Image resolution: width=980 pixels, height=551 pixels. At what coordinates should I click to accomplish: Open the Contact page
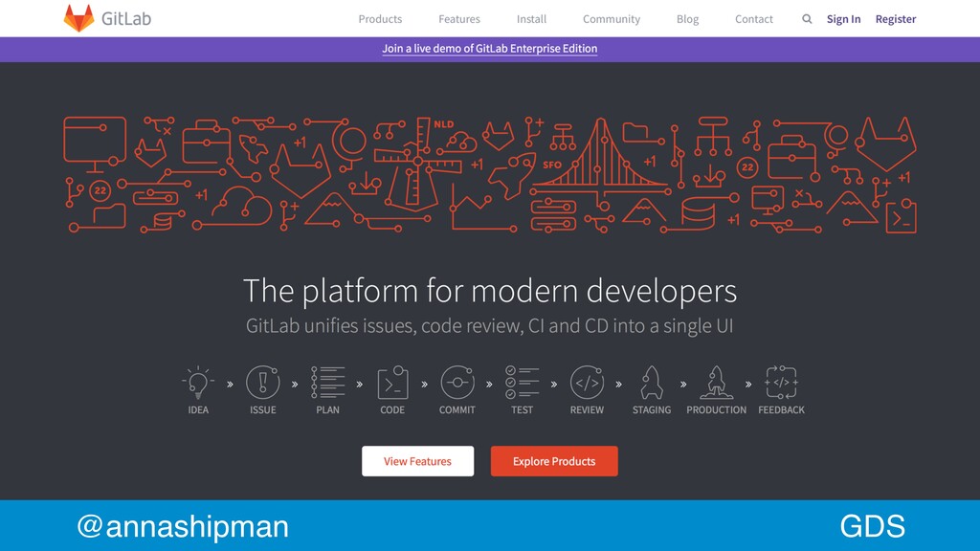click(x=754, y=19)
